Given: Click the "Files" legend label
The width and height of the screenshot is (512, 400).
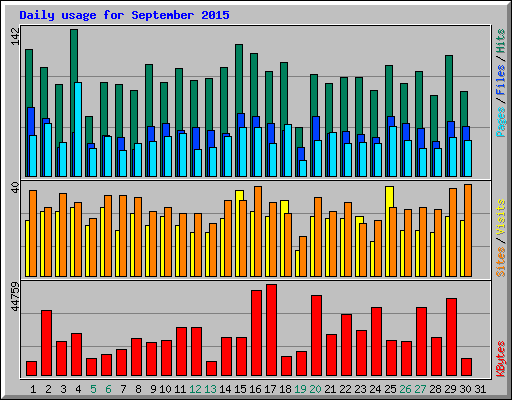Looking at the screenshot, I should pos(501,80).
